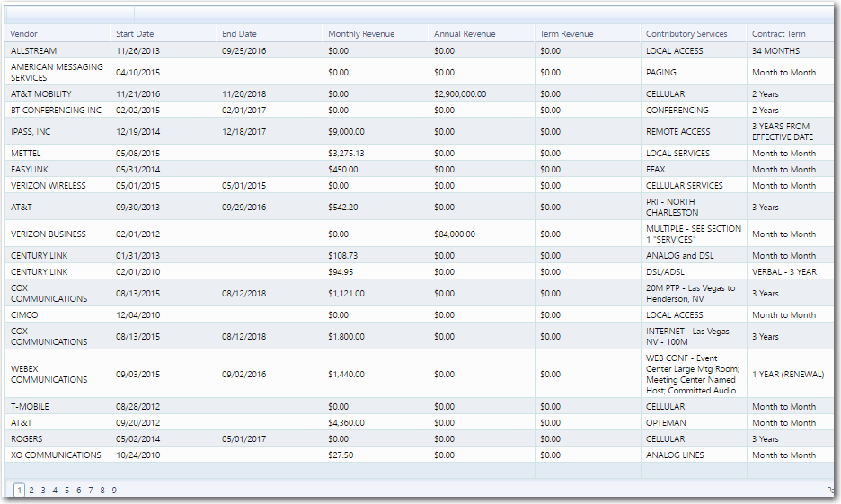Go to page 7 of results

[x=90, y=490]
